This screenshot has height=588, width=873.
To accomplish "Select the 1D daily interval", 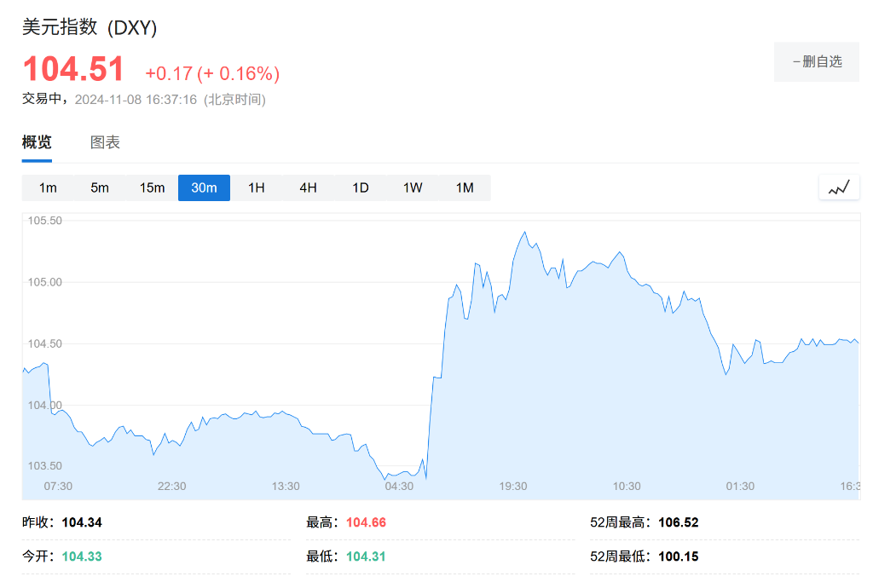I will (361, 187).
